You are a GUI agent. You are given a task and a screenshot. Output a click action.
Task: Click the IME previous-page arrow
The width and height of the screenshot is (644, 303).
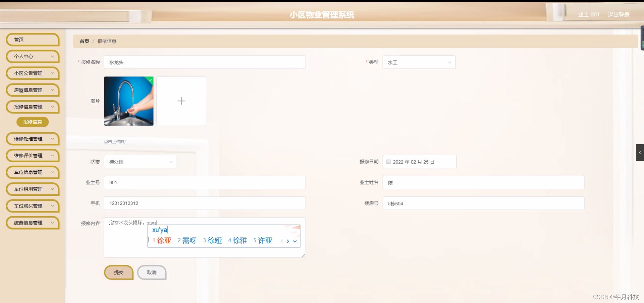click(x=281, y=241)
